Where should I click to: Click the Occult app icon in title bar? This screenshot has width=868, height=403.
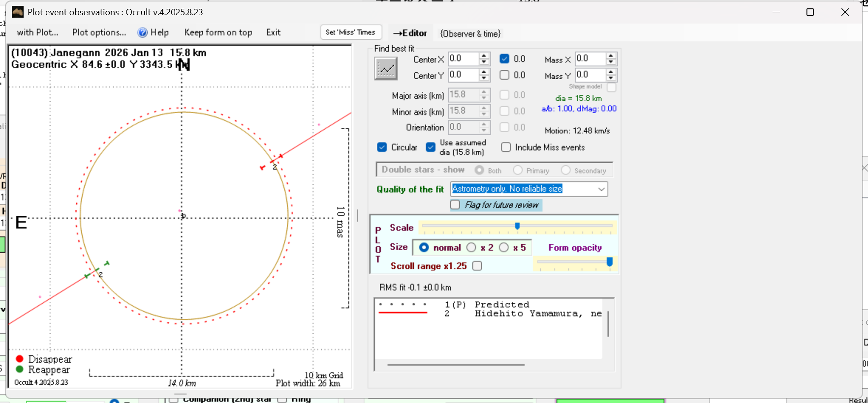18,12
